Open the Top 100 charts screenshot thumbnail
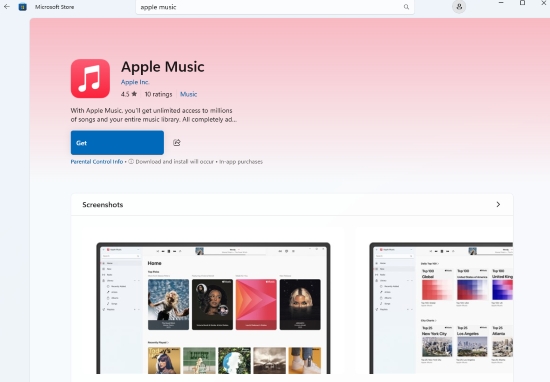Screen dimensions: 550x382 441,308
